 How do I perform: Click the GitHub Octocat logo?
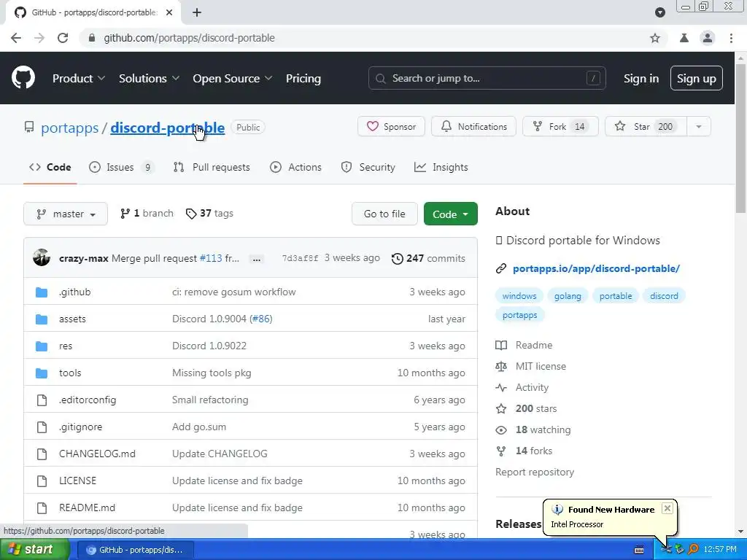[23, 78]
